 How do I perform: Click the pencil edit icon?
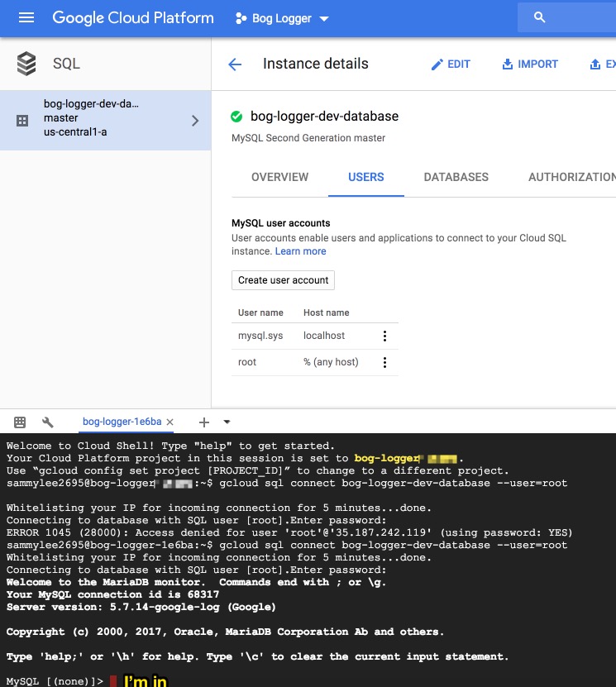[437, 64]
